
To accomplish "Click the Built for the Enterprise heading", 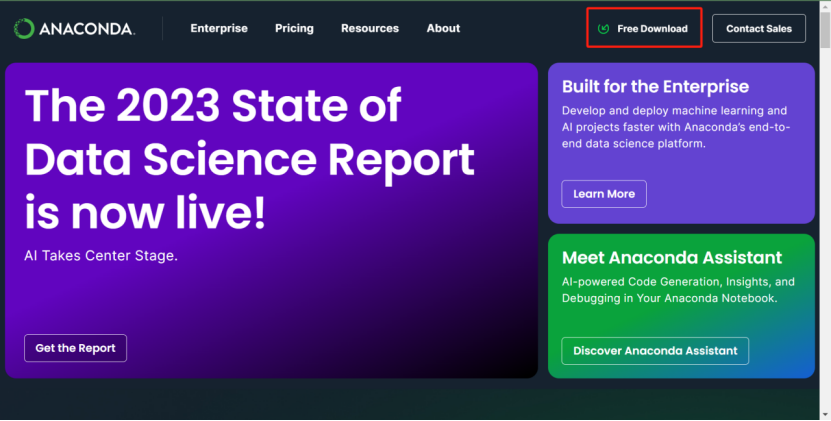I will [655, 86].
